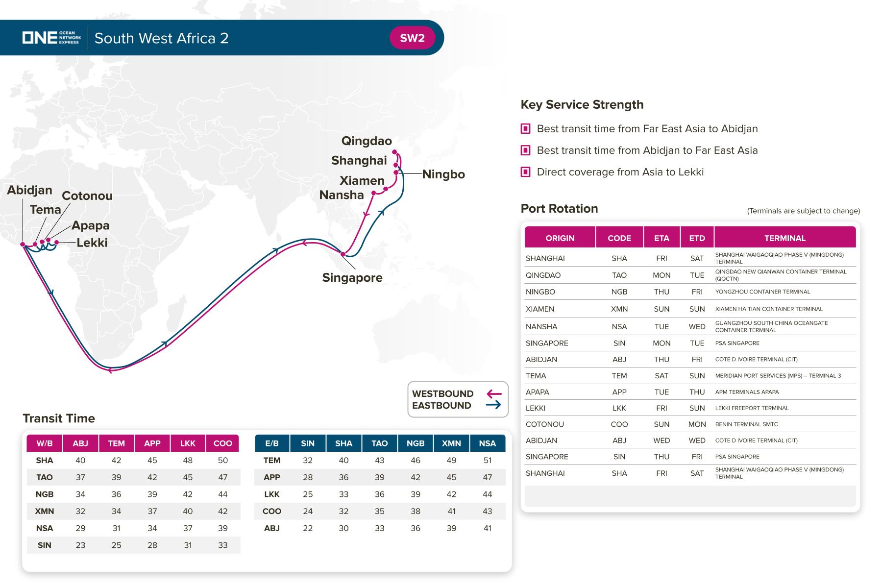882x588 pixels.
Task: Click Lekki Freeport Terminal entry
Action: pyautogui.click(x=752, y=408)
